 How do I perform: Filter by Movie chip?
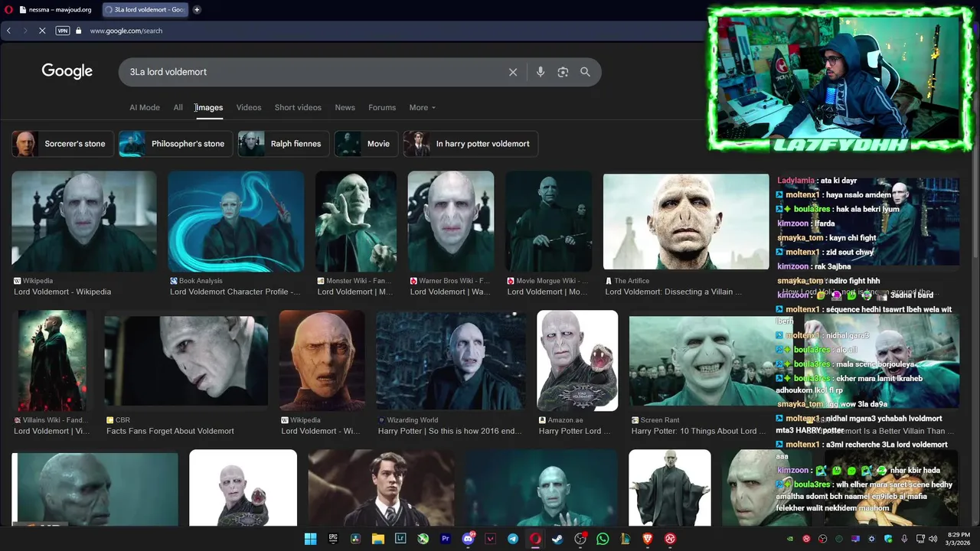click(x=366, y=144)
